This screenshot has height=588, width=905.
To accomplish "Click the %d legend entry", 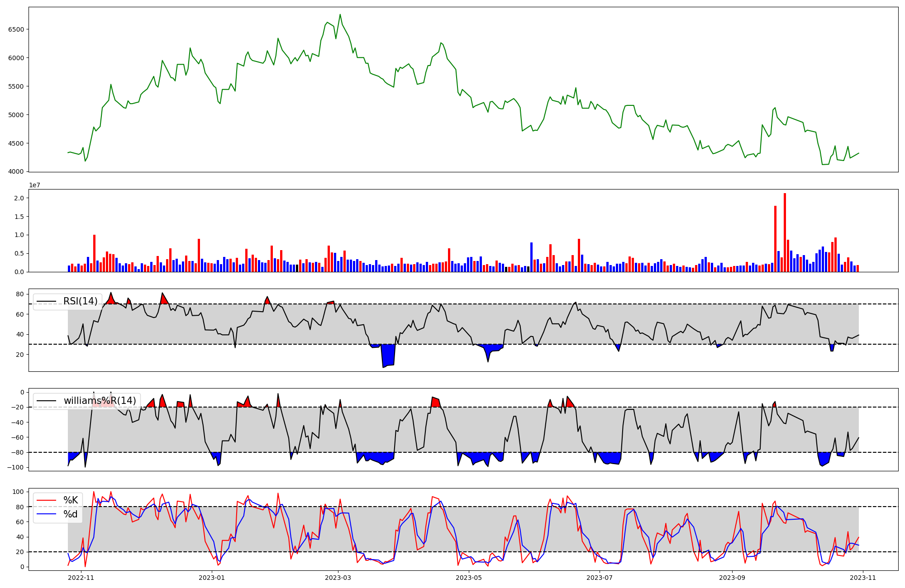I will pos(71,514).
